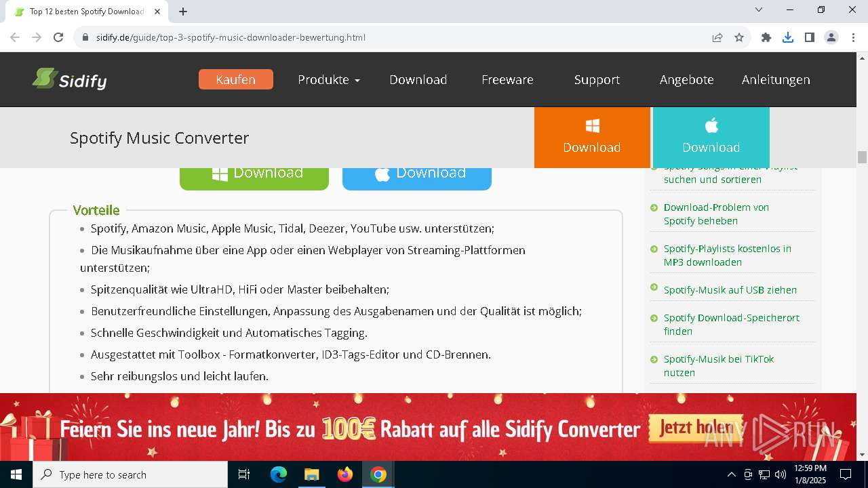Click the page vertical scrollbar thumb
868x488 pixels.
pos(862,157)
